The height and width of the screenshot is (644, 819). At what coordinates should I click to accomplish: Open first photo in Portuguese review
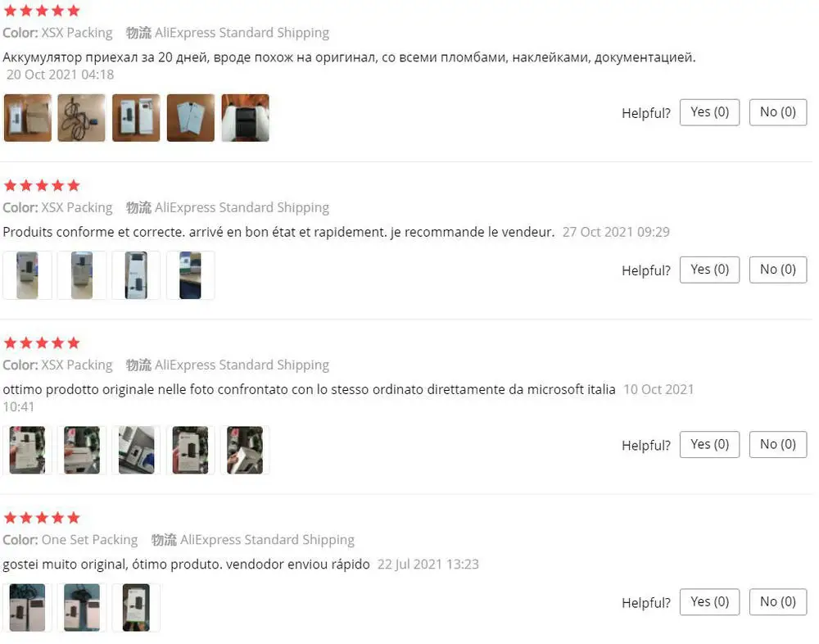pyautogui.click(x=27, y=607)
